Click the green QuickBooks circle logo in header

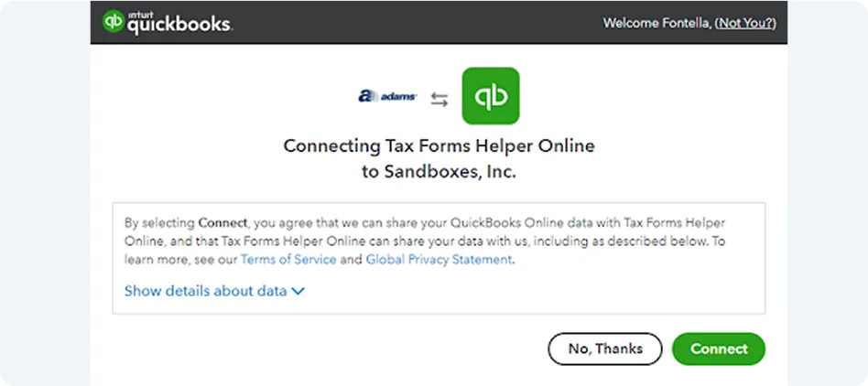pos(114,21)
